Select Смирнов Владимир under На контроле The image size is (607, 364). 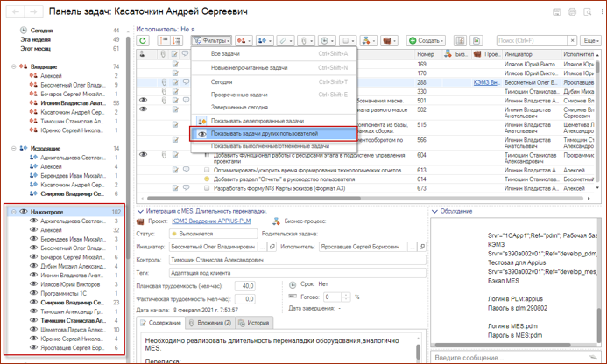(73, 303)
